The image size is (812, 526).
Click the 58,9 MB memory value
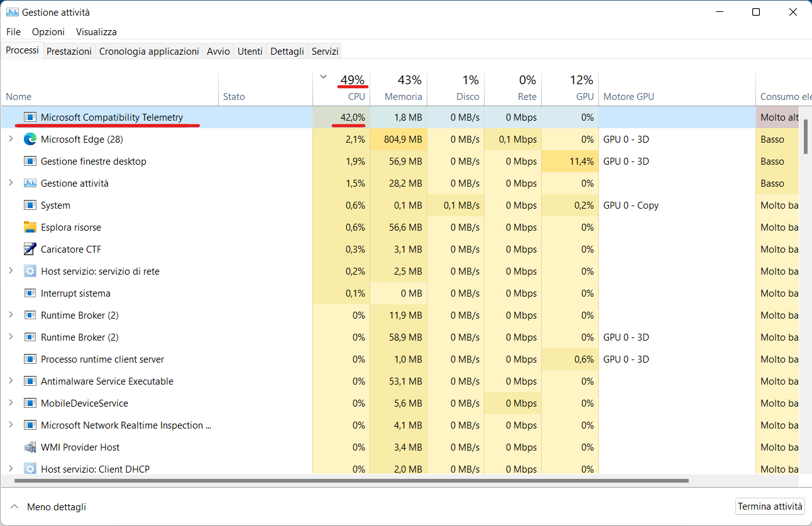398,337
